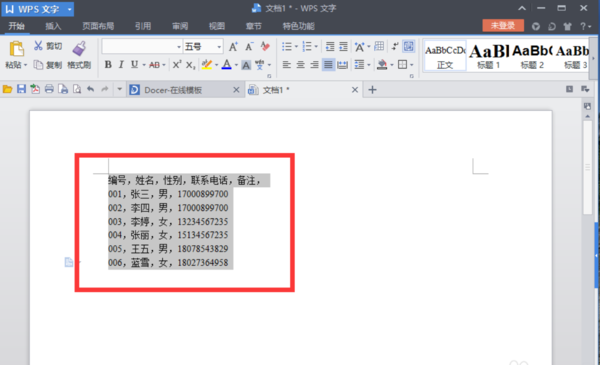600x365 pixels.
Task: Open the borders dropdown arrow
Action: 411,65
